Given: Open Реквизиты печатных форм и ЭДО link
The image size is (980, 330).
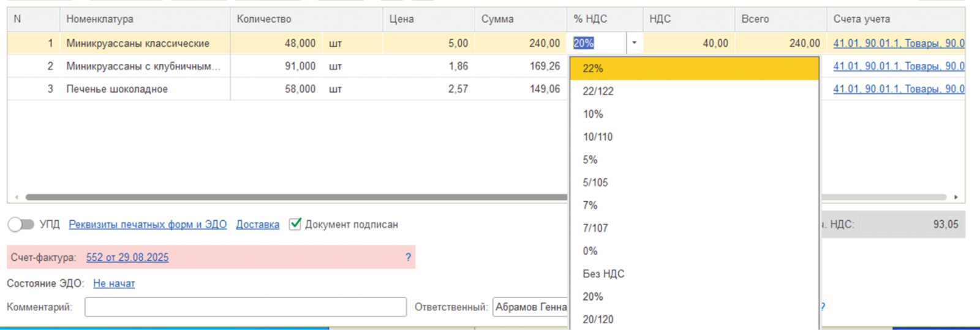Looking at the screenshot, I should click(x=148, y=224).
